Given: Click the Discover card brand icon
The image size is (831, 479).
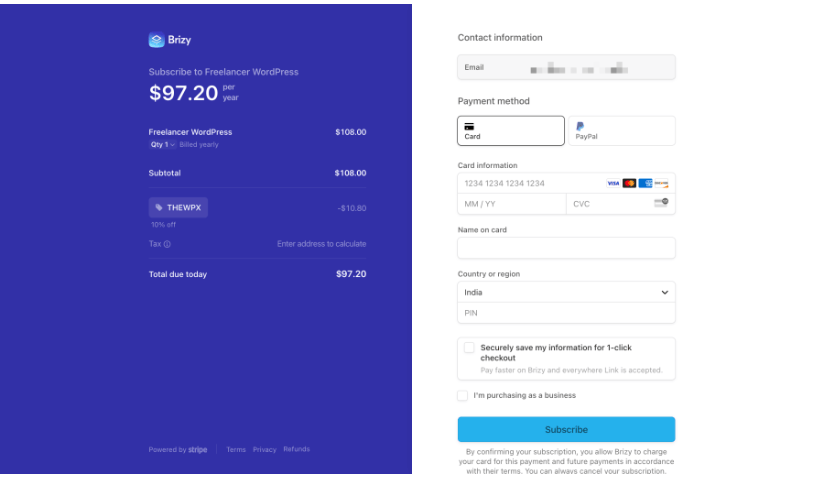Looking at the screenshot, I should point(661,184).
